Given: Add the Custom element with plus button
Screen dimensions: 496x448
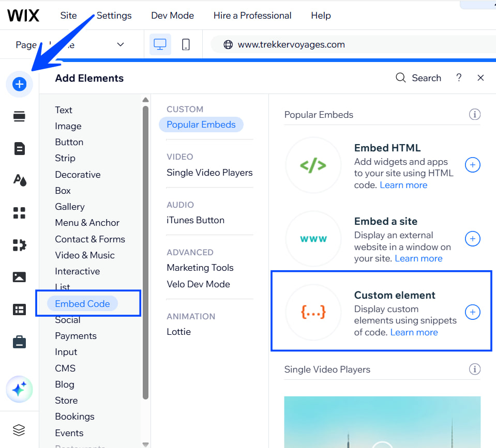Looking at the screenshot, I should point(472,312).
